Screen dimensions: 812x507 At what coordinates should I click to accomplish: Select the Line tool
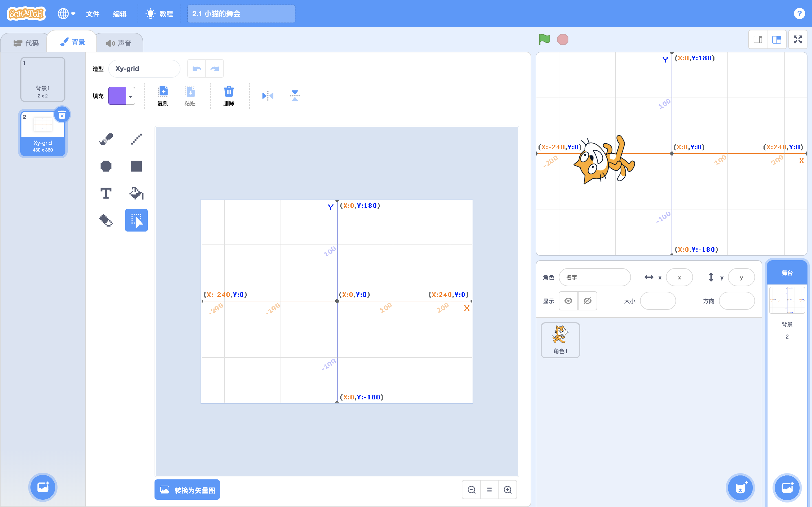136,139
